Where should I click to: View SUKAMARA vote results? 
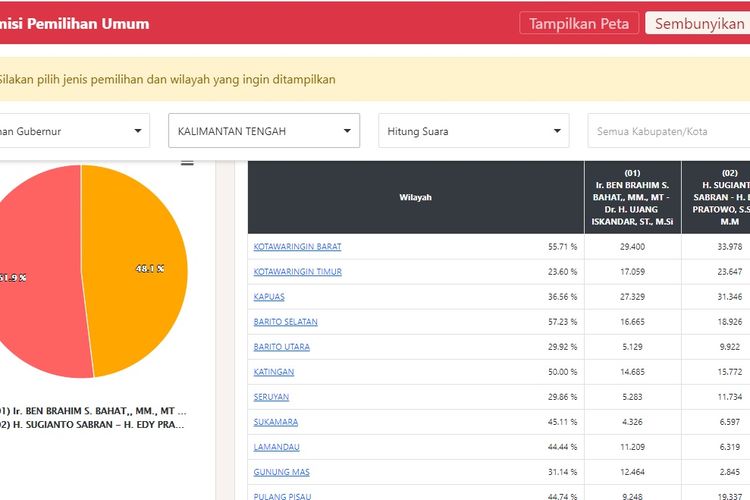pos(276,422)
